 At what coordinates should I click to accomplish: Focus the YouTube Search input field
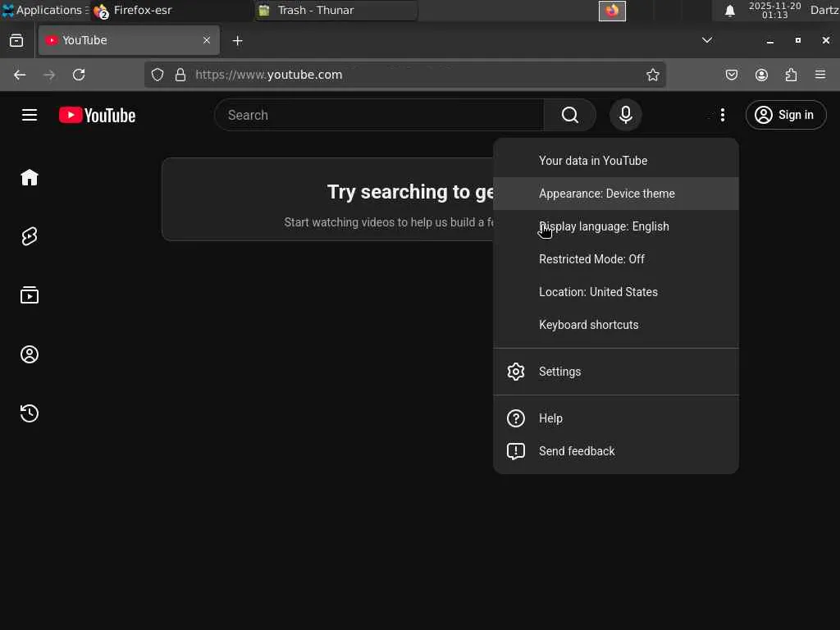click(379, 115)
